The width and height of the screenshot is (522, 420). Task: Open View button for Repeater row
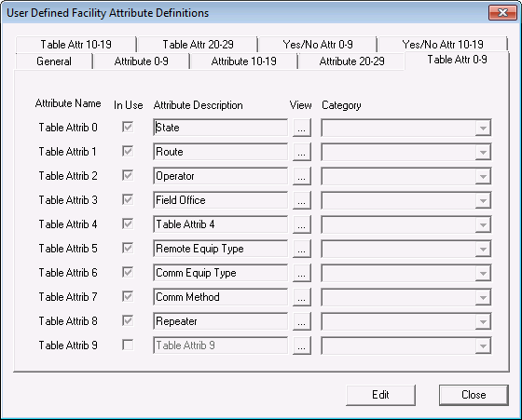point(302,321)
